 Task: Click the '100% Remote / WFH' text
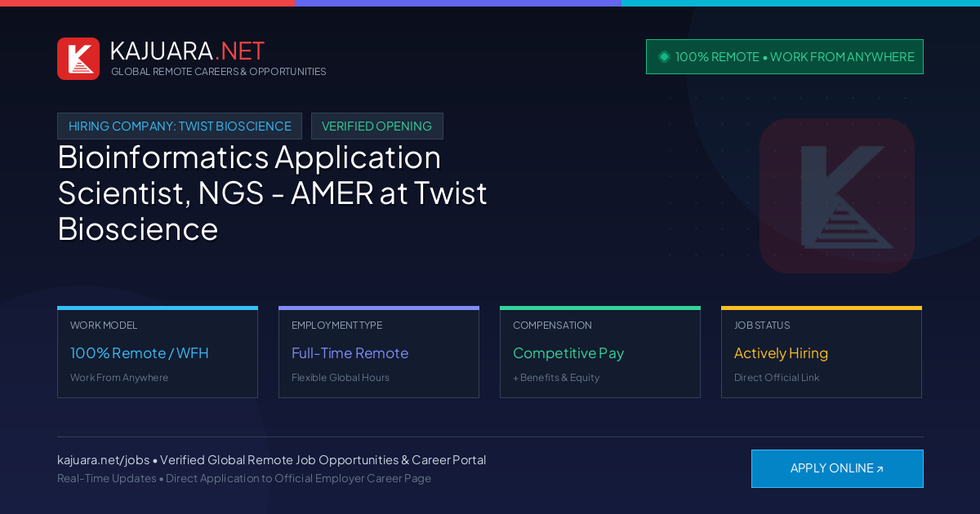[140, 353]
